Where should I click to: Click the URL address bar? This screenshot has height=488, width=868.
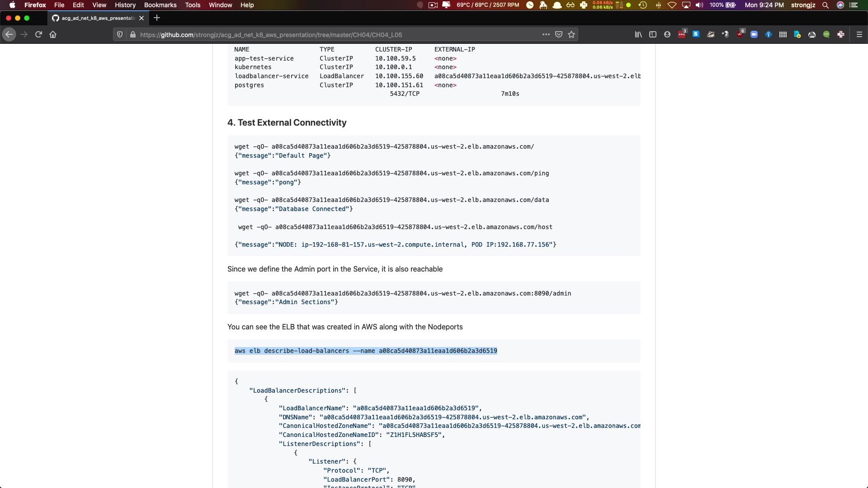[x=316, y=34]
